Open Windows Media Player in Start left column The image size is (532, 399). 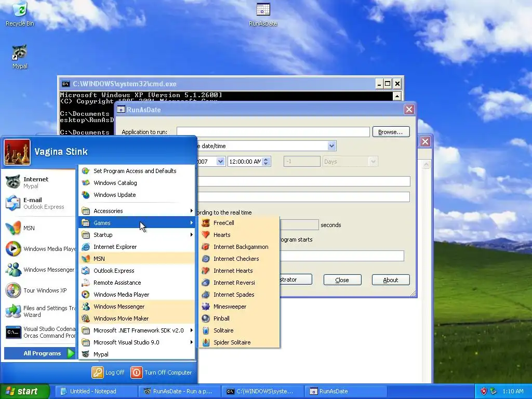(x=39, y=249)
